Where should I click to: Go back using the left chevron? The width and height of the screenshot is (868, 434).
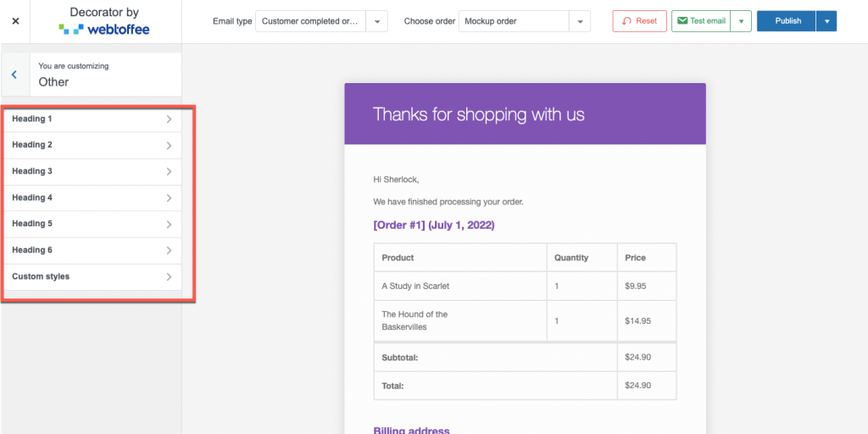click(14, 75)
